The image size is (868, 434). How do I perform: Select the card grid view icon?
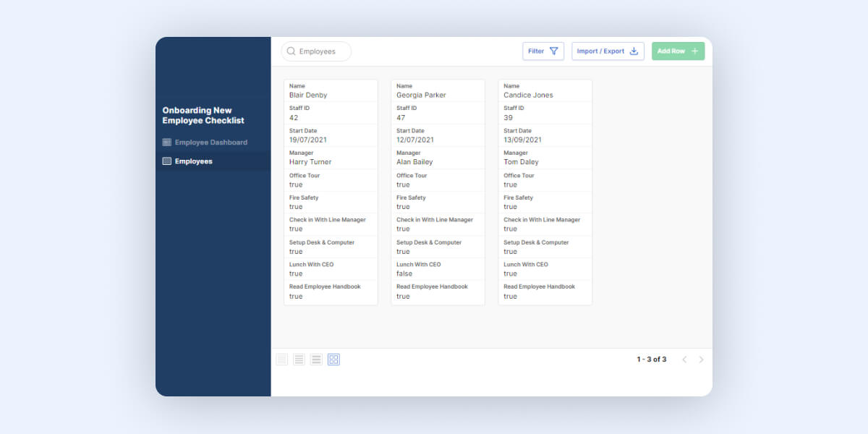pyautogui.click(x=333, y=359)
